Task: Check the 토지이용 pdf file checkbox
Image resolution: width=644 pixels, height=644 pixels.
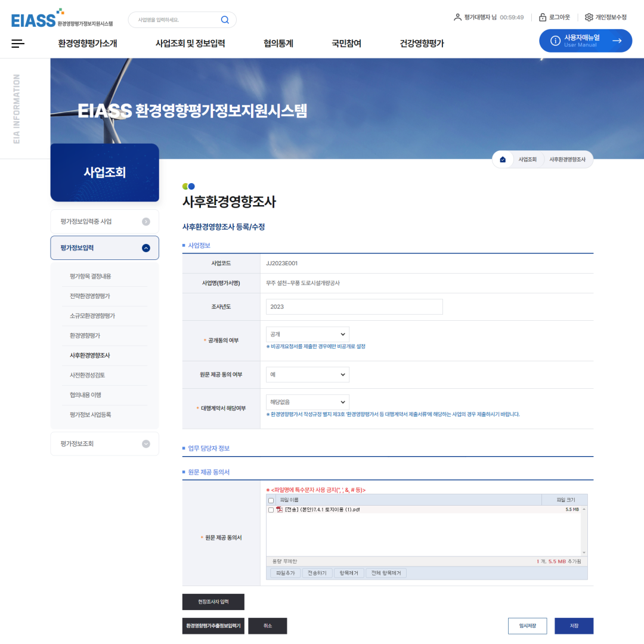Action: click(271, 510)
